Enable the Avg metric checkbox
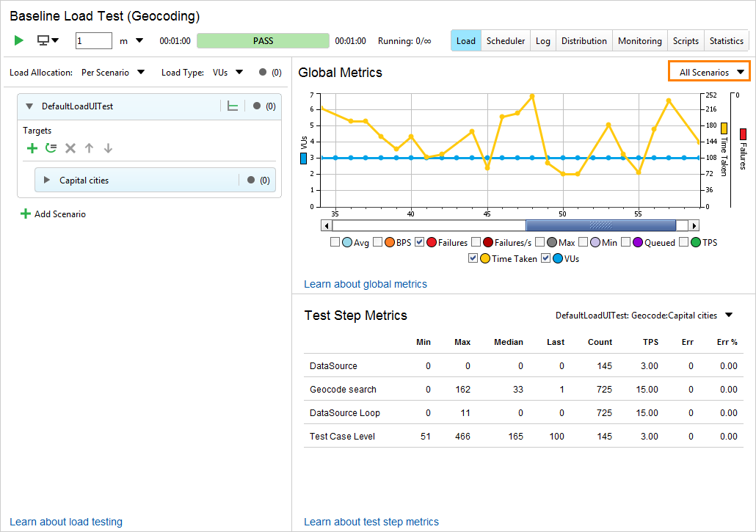The height and width of the screenshot is (532, 756). [x=335, y=242]
